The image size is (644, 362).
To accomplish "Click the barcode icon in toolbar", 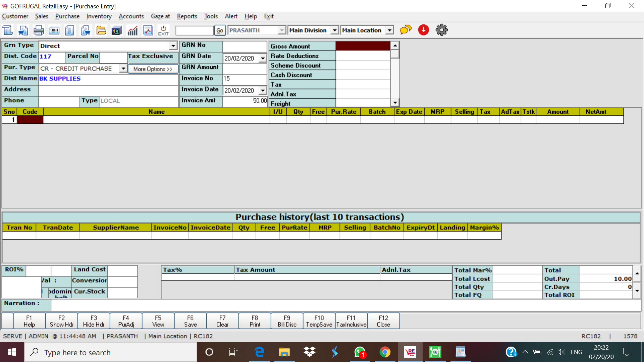I will coord(54,31).
